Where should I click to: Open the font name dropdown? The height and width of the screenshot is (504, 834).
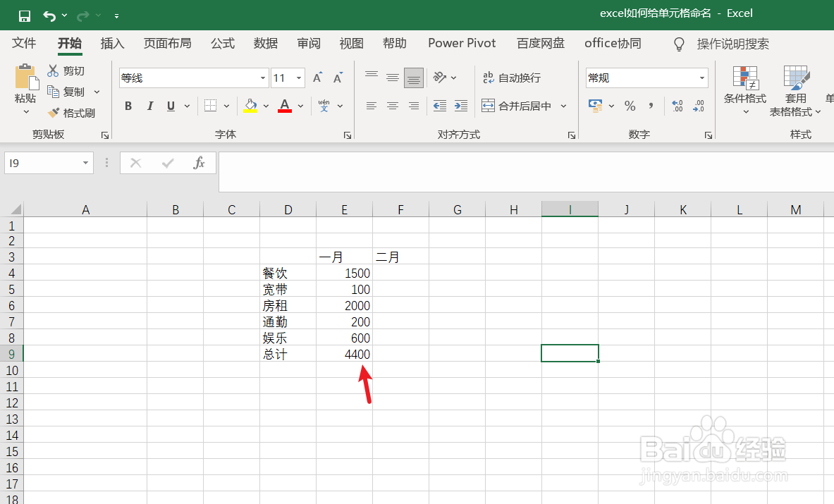click(x=262, y=77)
